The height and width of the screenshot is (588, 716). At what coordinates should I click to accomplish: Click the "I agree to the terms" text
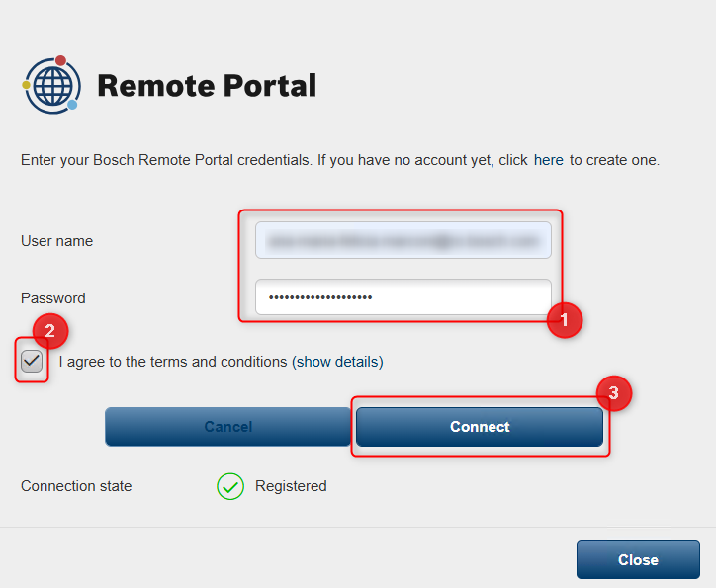coord(173,362)
